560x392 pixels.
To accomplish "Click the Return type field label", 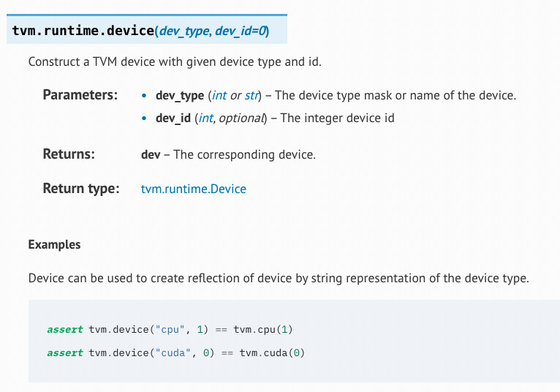I will [81, 188].
